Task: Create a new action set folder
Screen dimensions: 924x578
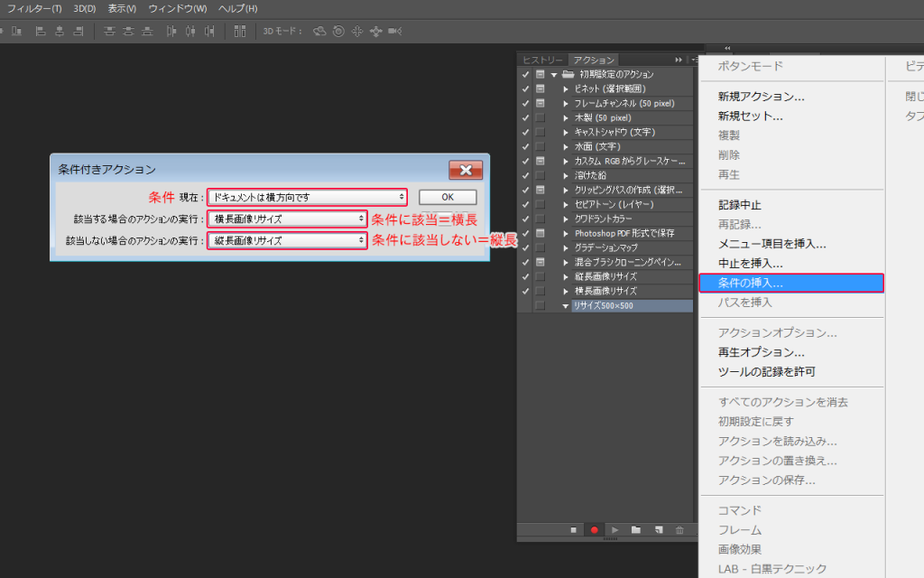Action: pyautogui.click(x=636, y=530)
